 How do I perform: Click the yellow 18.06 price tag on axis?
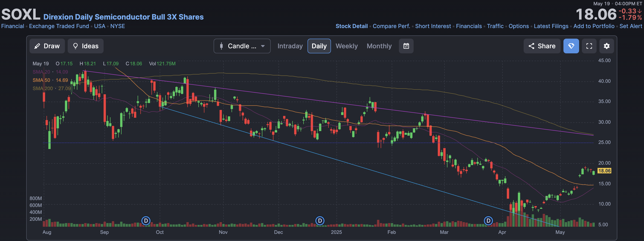(x=604, y=171)
